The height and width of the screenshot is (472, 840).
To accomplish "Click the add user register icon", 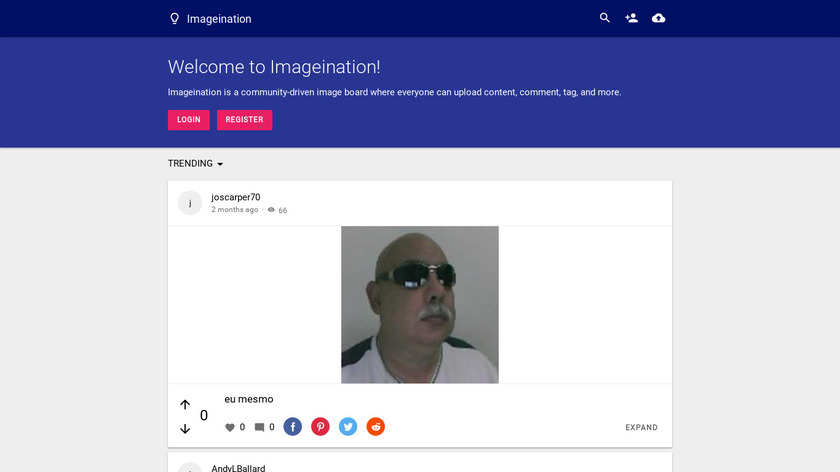I will [631, 18].
